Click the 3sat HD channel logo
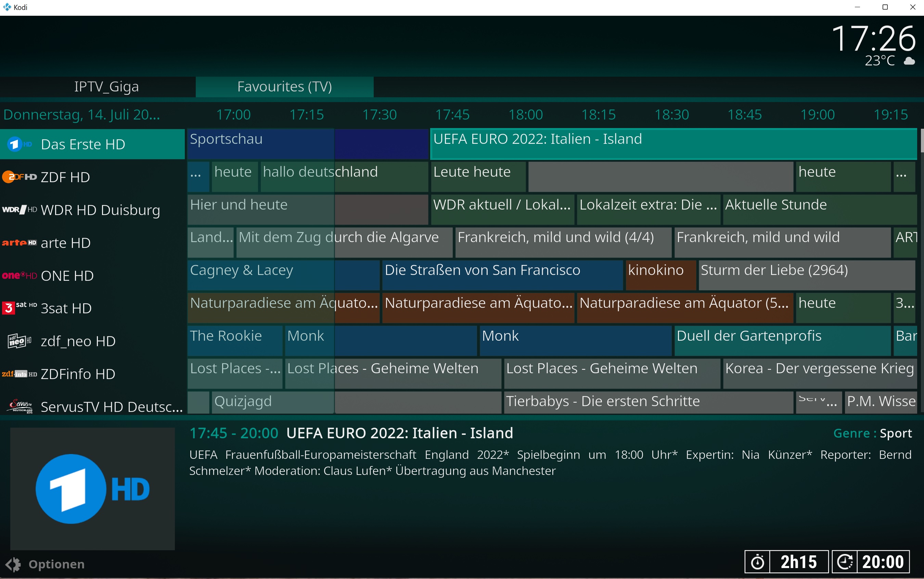The height and width of the screenshot is (579, 924). tap(20, 307)
